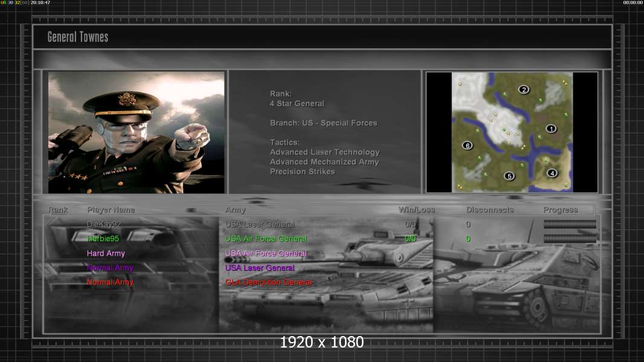Viewport: 644px width, 362px height.
Task: Select the red Normal Army player entry
Action: (110, 282)
